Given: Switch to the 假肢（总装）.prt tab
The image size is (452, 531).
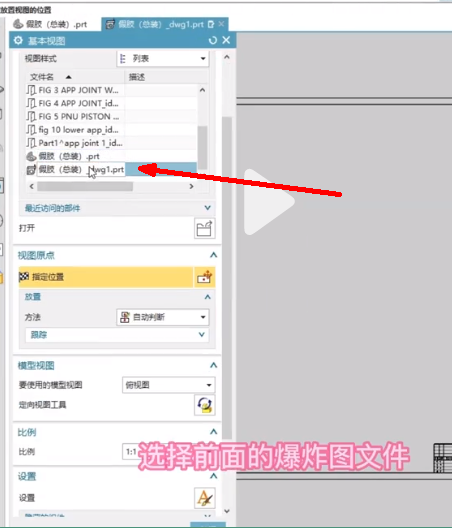Looking at the screenshot, I should [51, 24].
